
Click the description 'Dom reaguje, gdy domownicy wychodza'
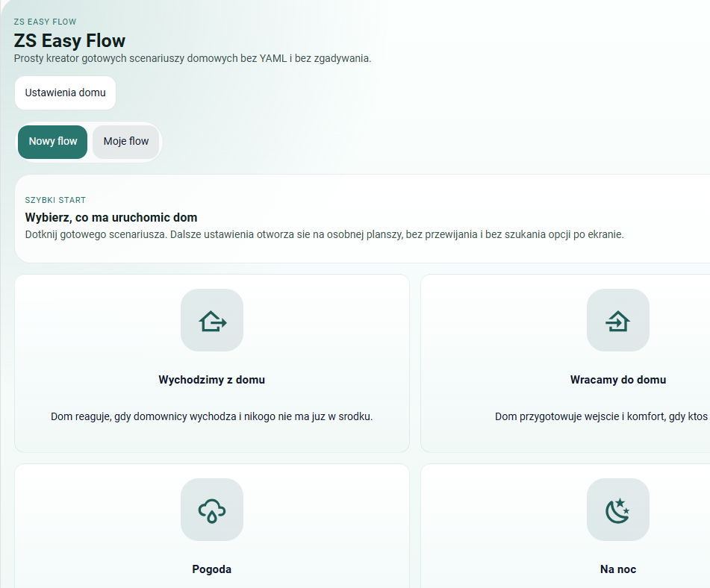(x=211, y=416)
